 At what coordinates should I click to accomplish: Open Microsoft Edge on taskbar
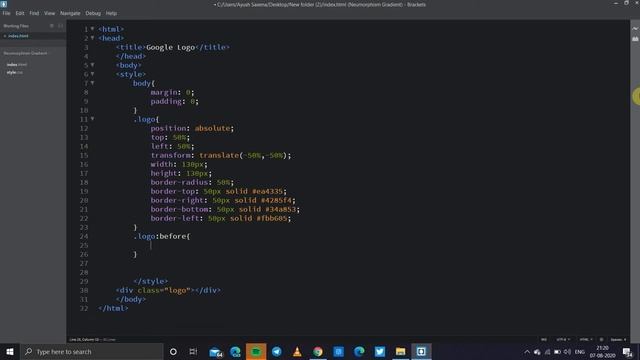pos(359,351)
